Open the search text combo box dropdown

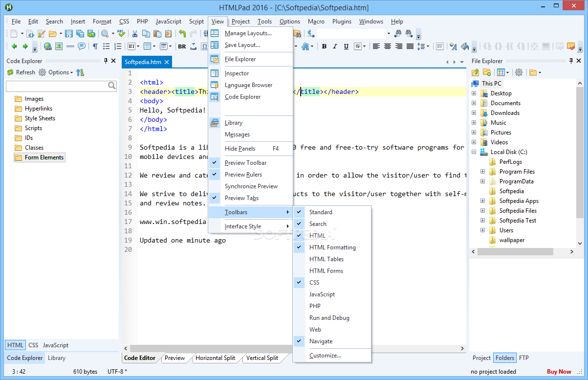[389, 34]
